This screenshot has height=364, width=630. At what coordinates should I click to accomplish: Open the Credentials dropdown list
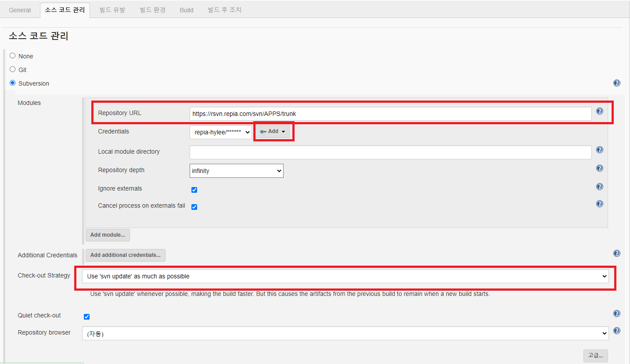coord(220,132)
